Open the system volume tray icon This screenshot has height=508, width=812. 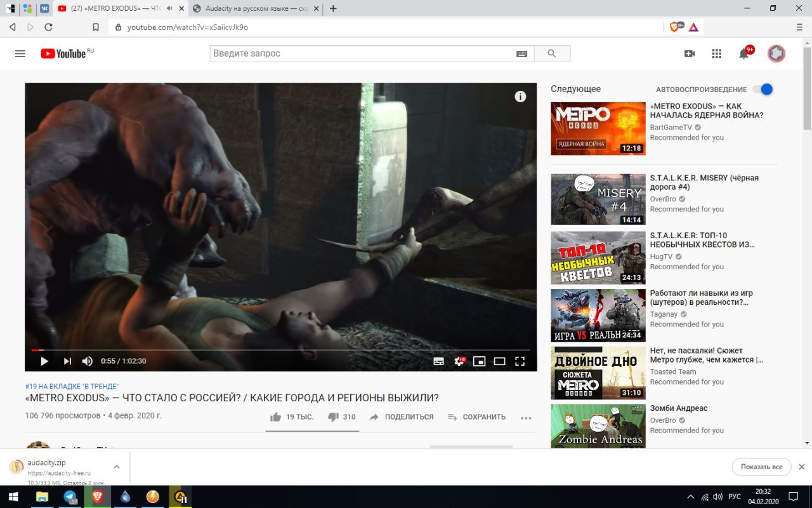tap(717, 497)
